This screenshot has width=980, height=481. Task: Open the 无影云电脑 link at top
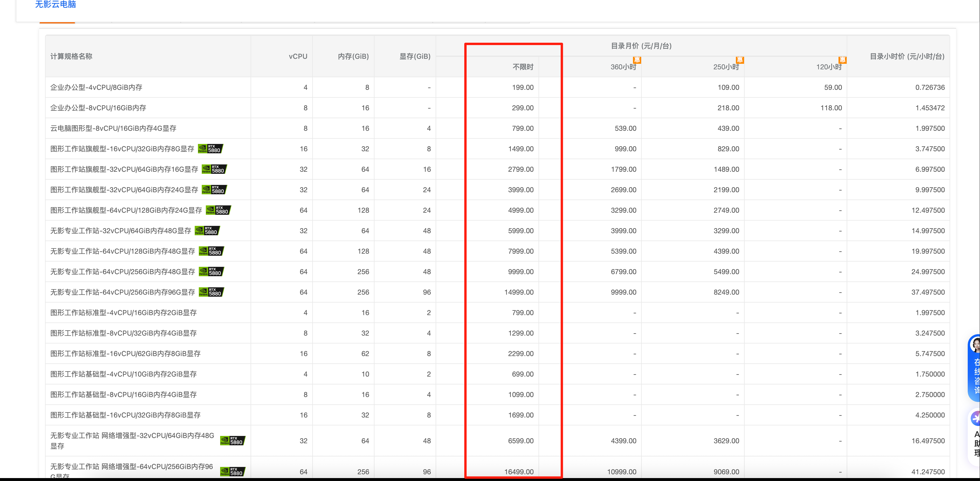click(56, 5)
